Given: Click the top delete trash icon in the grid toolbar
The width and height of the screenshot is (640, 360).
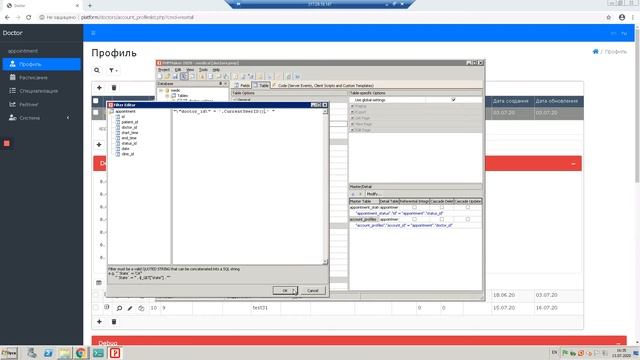Looking at the screenshot, I should point(114,88).
